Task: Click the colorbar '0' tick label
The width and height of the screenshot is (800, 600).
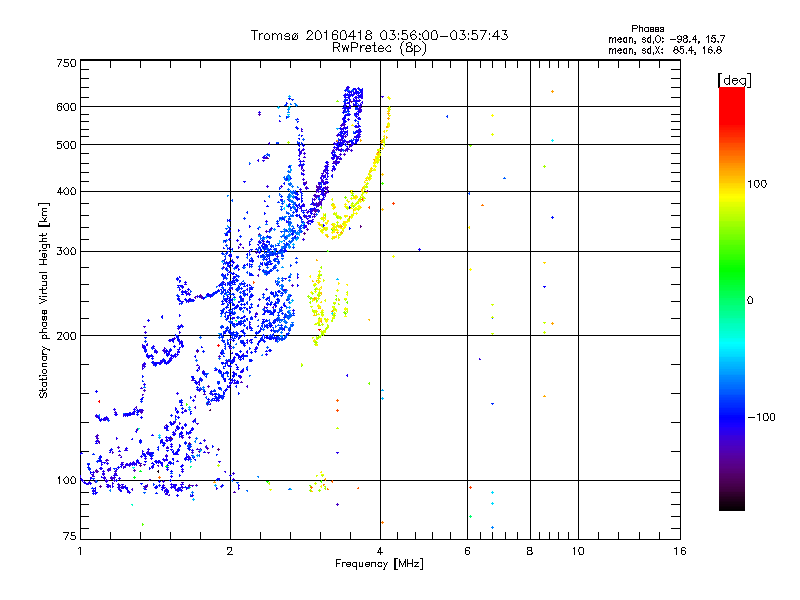Action: (750, 300)
